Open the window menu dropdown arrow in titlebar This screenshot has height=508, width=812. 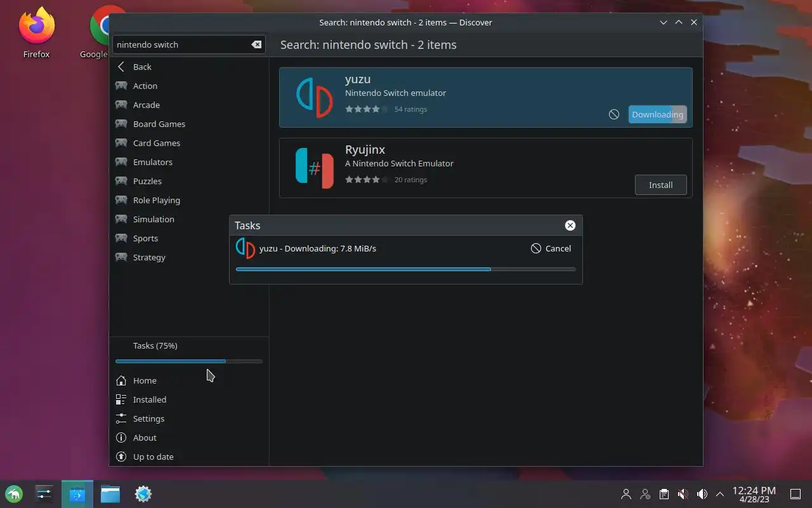pos(664,22)
